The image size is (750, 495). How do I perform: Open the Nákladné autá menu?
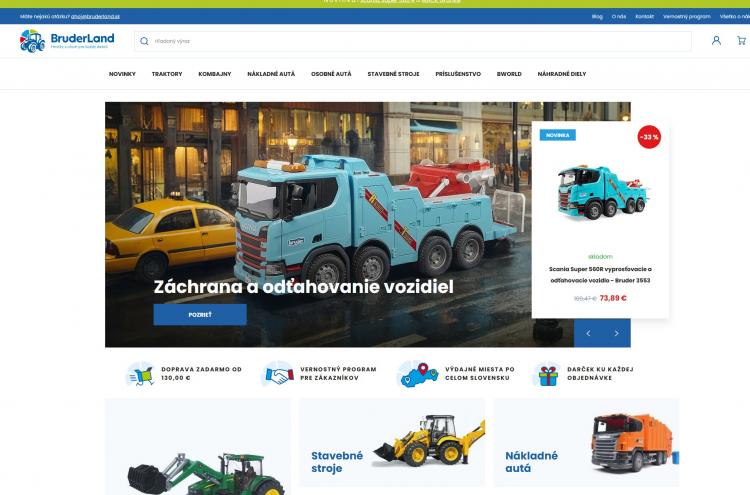271,74
